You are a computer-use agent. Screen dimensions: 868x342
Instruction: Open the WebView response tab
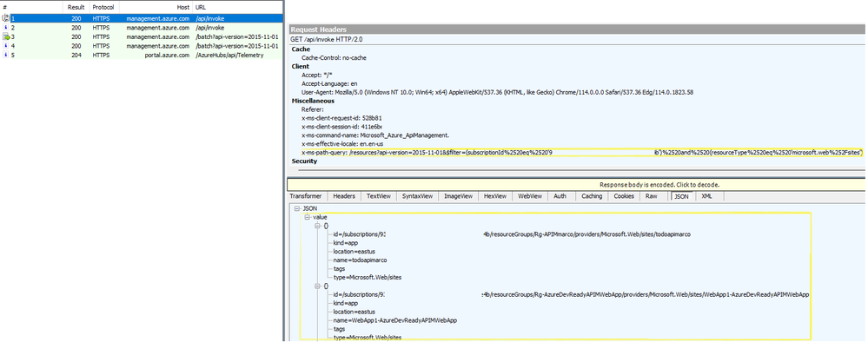530,196
